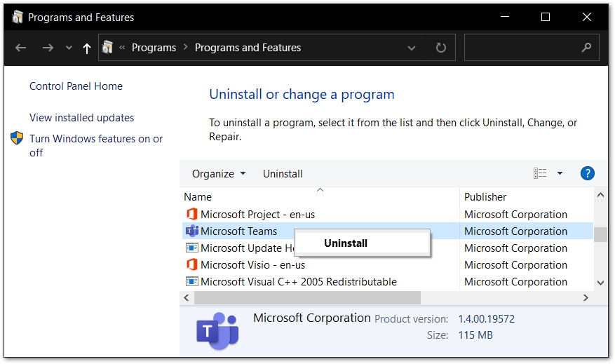The height and width of the screenshot is (364, 615).
Task: Click the Windows features shield icon
Action: (17, 138)
